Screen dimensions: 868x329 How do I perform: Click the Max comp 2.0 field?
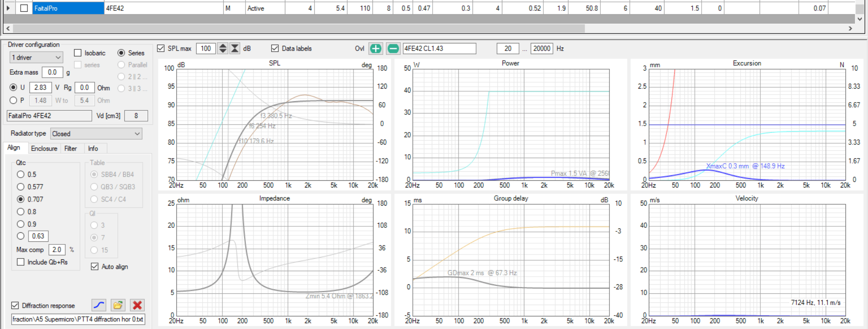click(x=57, y=249)
